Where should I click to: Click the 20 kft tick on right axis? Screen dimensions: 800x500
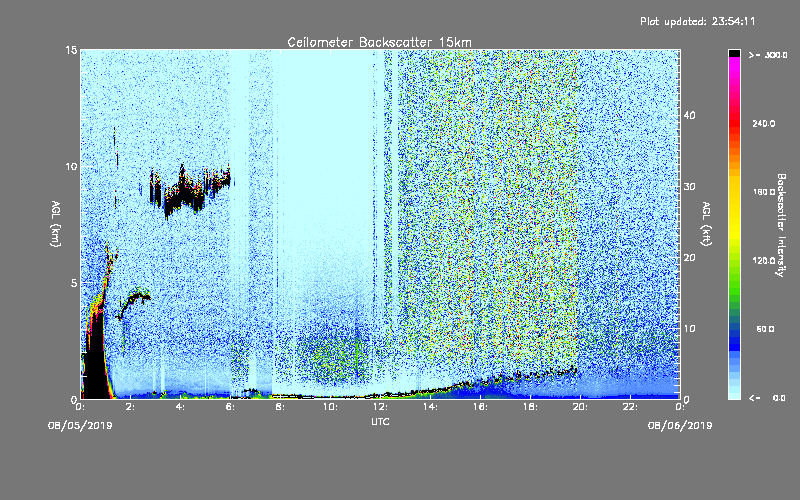click(689, 258)
